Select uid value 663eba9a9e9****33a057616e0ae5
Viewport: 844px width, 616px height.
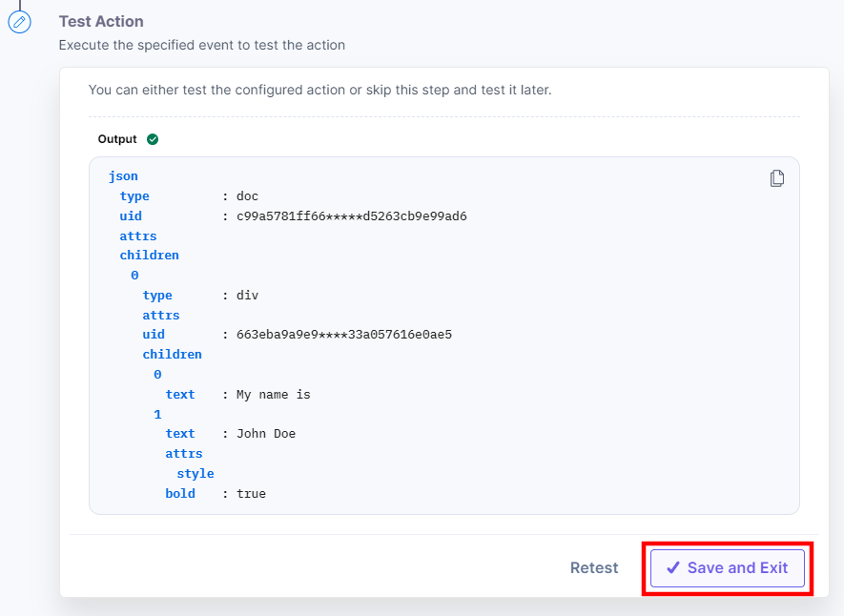[x=344, y=334]
